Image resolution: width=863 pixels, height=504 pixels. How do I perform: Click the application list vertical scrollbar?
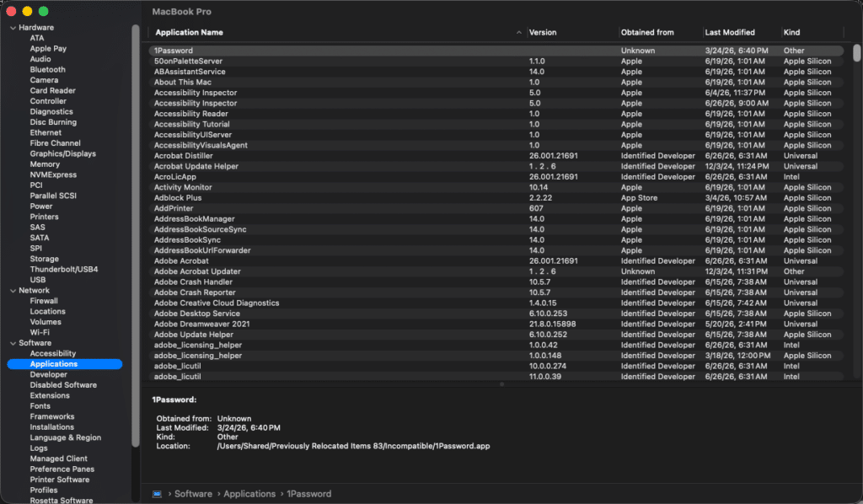(856, 53)
